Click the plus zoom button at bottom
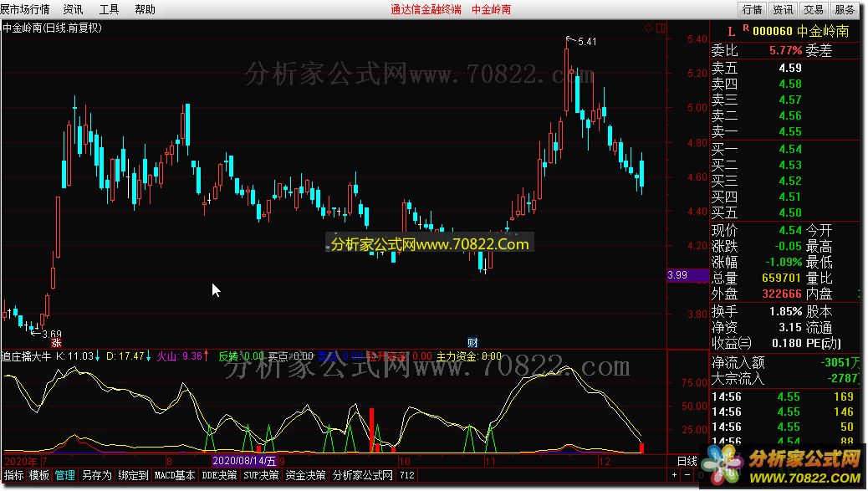 [674, 475]
